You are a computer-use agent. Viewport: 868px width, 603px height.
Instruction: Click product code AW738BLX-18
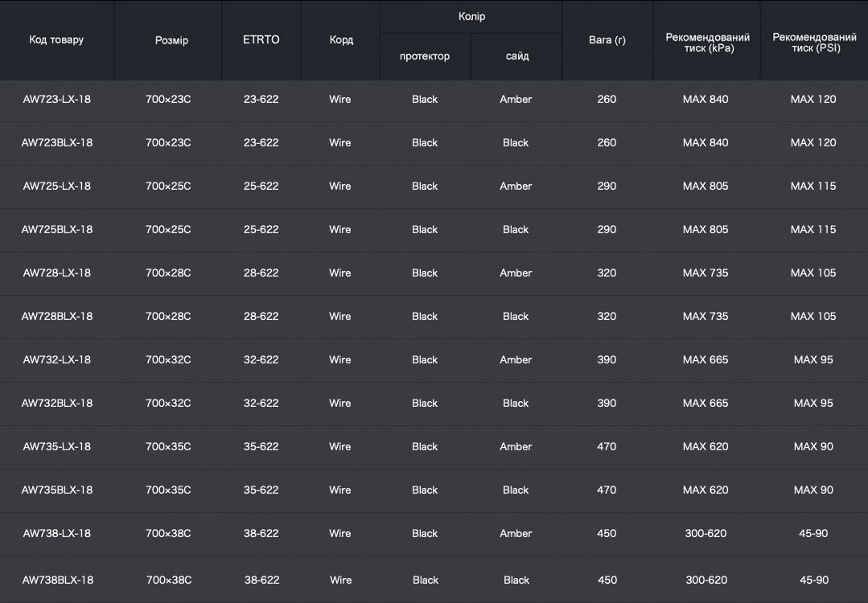(58, 580)
